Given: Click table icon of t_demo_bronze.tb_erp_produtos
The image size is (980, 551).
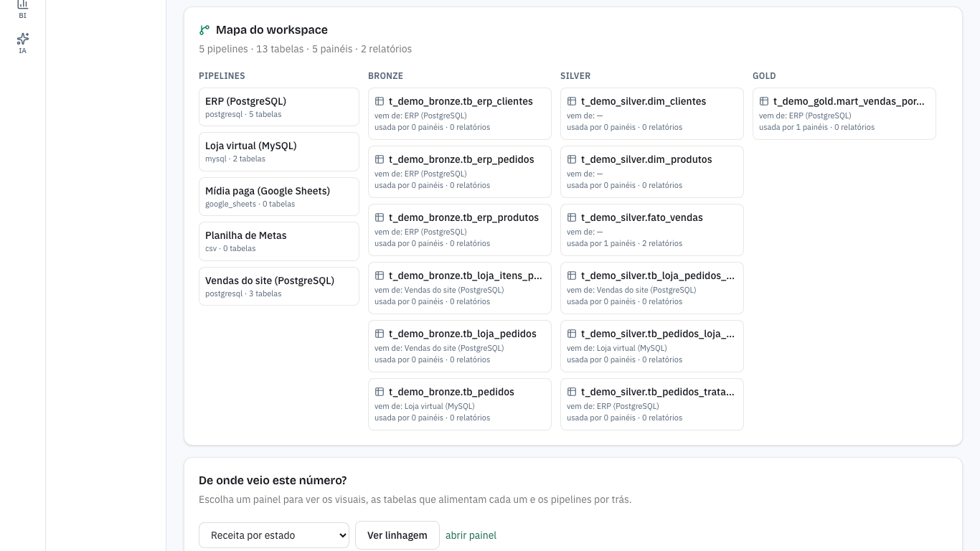Looking at the screenshot, I should tap(380, 218).
